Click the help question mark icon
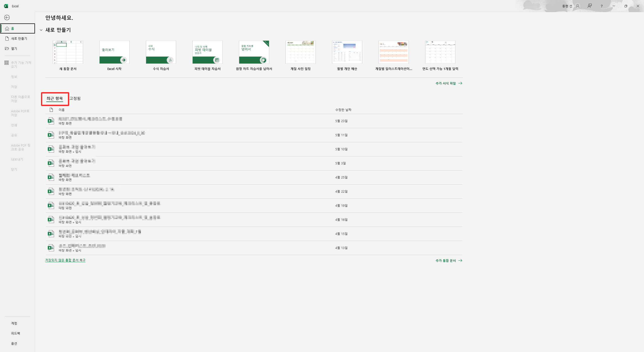 pos(601,6)
